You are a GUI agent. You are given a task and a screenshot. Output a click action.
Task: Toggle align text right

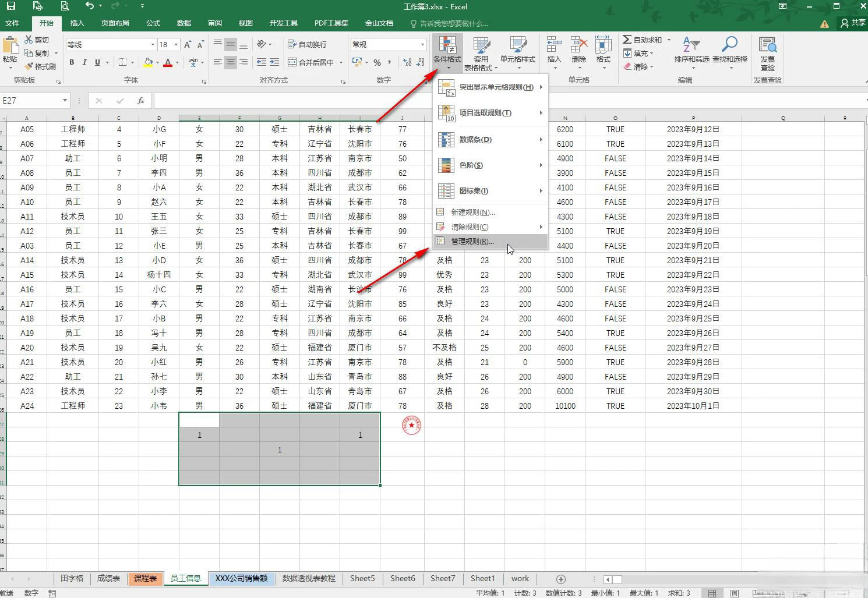click(244, 62)
